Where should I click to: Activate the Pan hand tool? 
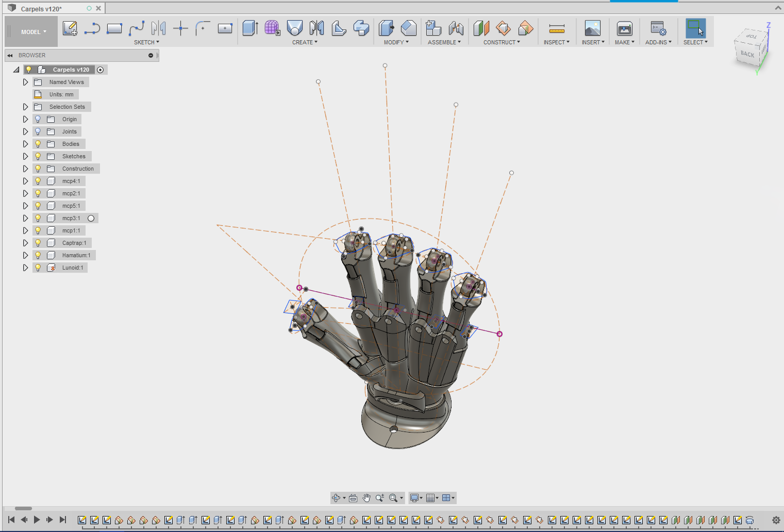coord(366,498)
